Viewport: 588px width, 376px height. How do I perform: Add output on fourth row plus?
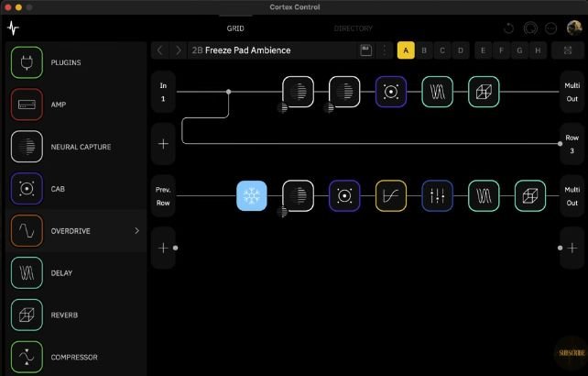572,248
